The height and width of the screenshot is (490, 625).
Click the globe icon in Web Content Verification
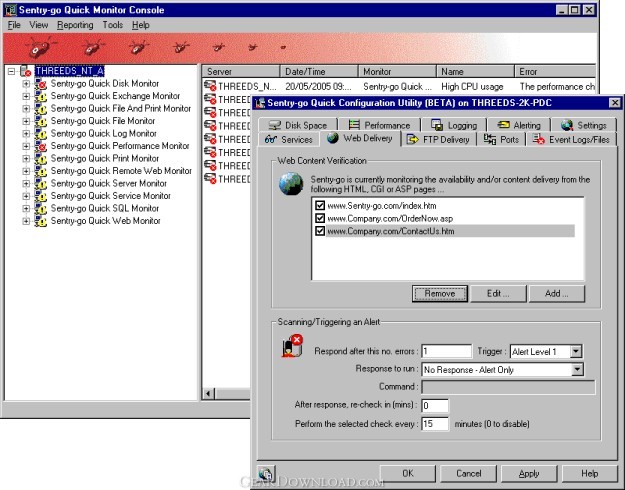[291, 183]
